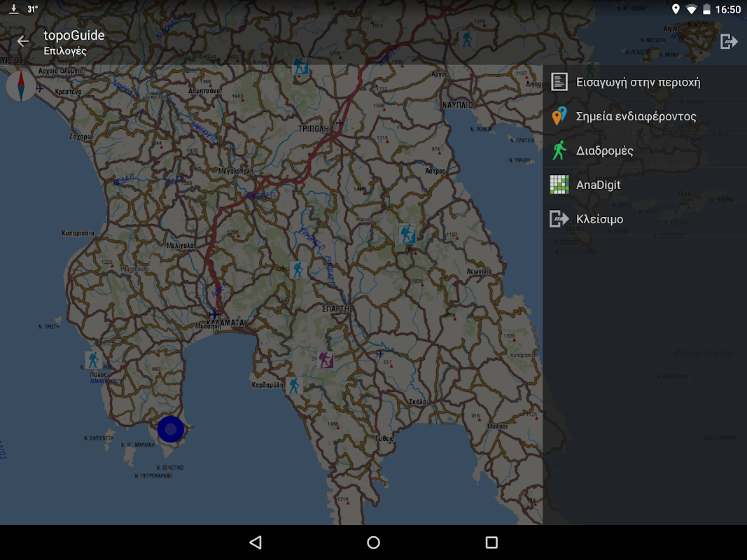This screenshot has width=747, height=560.
Task: Choose Κλείσιμο menu entry
Action: pyautogui.click(x=645, y=219)
